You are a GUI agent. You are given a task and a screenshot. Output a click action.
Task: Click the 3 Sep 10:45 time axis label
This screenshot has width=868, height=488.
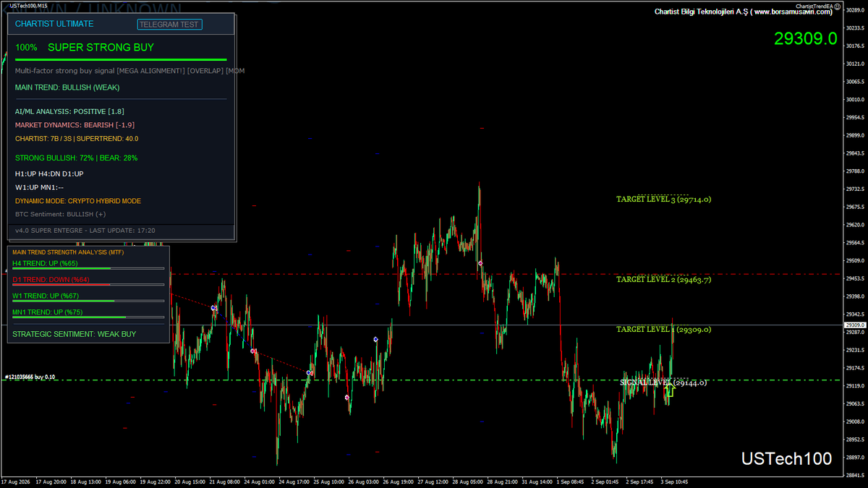coord(673,481)
